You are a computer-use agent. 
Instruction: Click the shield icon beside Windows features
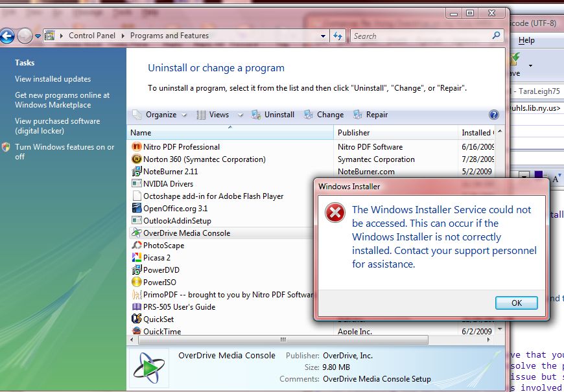(6, 147)
